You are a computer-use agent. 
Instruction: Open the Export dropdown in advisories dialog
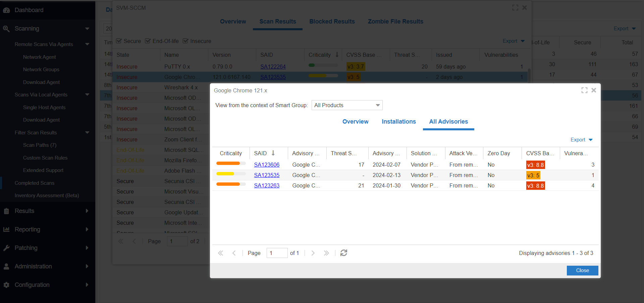point(581,140)
